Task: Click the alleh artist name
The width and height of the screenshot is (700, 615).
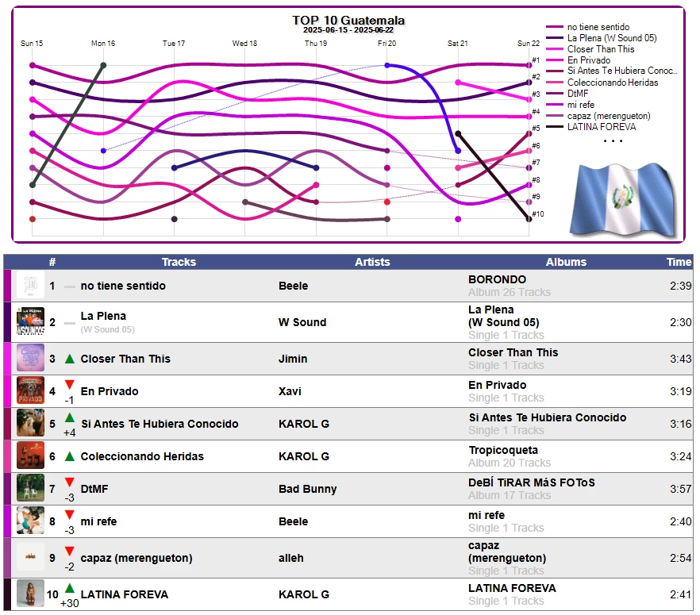Action: pos(291,558)
